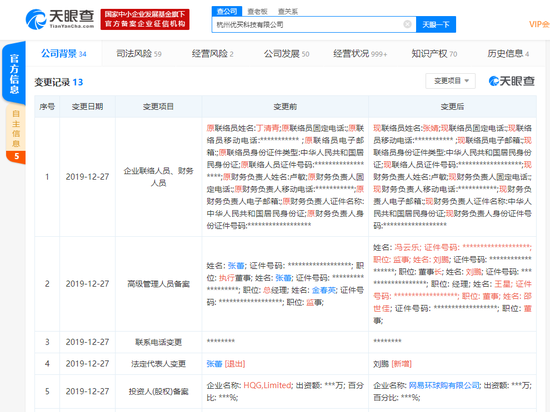Select the 变更记录 13 section heading
Screen dimensions: 550x412
pos(59,82)
